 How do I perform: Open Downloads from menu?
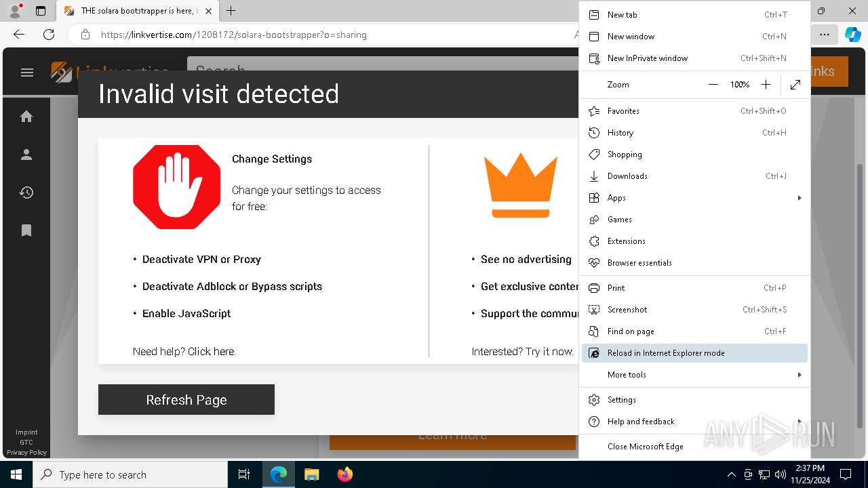pyautogui.click(x=694, y=176)
